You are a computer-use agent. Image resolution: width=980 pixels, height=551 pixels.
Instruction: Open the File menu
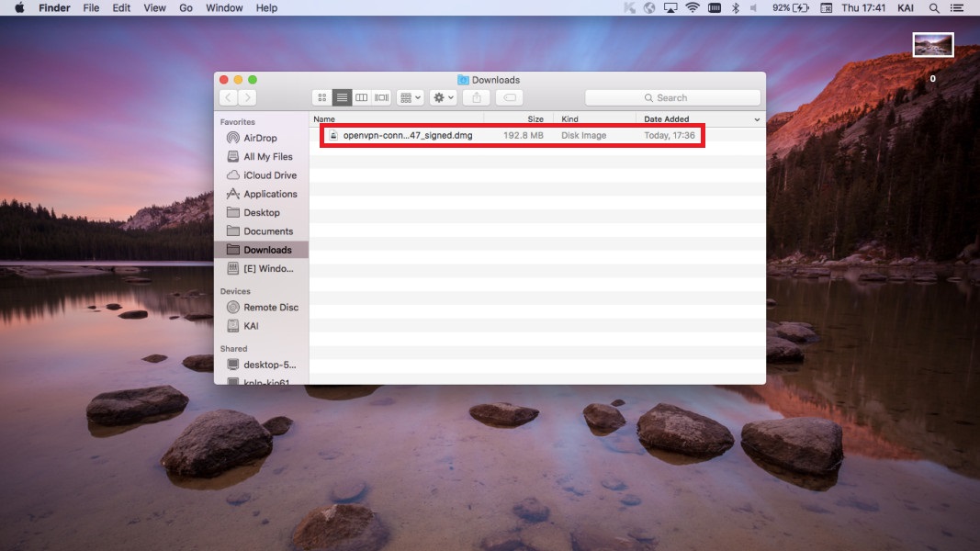tap(91, 8)
